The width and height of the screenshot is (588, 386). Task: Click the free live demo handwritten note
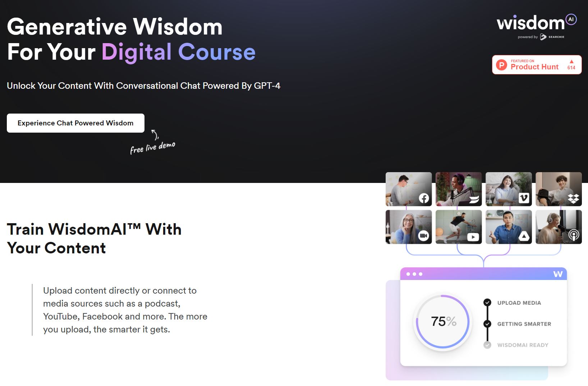pyautogui.click(x=153, y=147)
